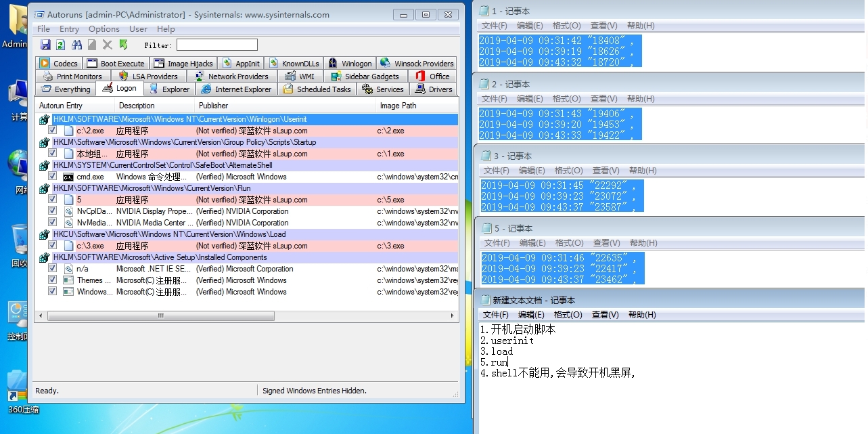Uncheck the NvCplDa NVIDIA entry
Screen dimensions: 868x434
(52, 211)
